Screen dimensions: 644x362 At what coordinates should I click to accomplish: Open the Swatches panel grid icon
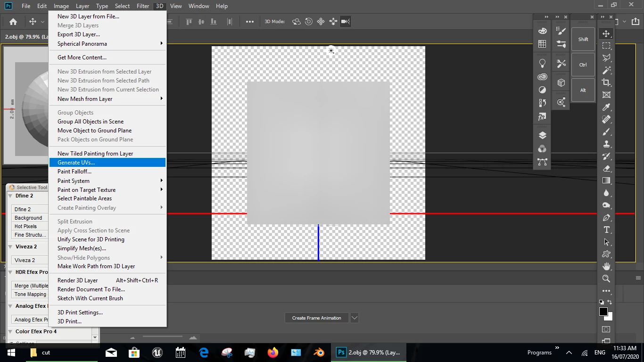[x=542, y=44]
